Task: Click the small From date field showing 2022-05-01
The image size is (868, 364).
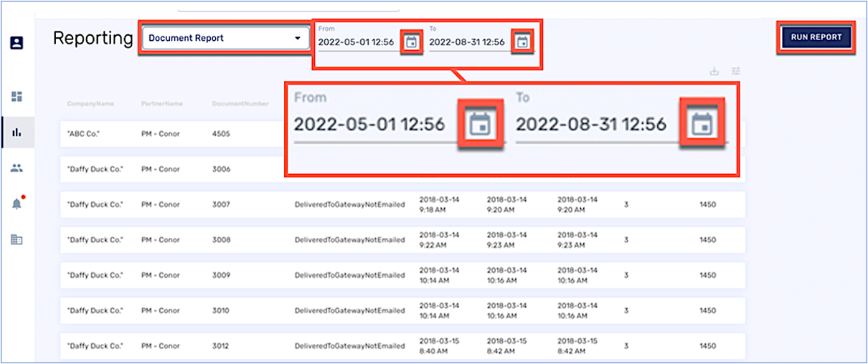Action: click(x=357, y=42)
